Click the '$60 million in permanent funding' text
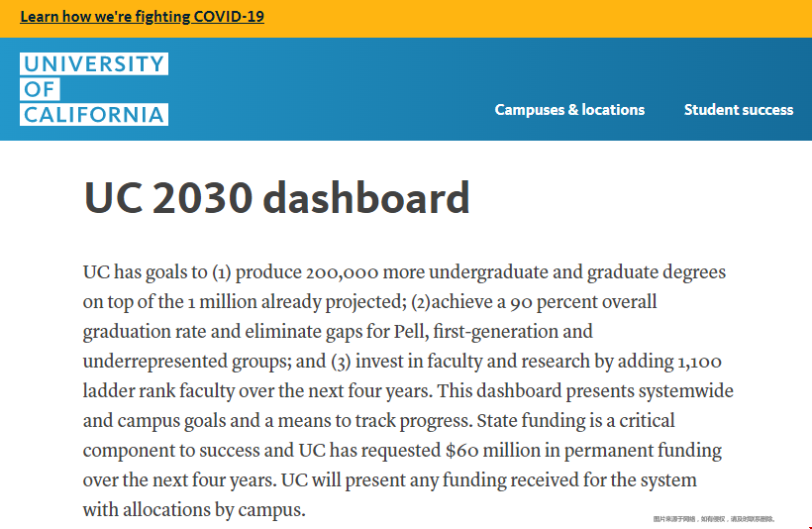The height and width of the screenshot is (529, 812). click(583, 451)
